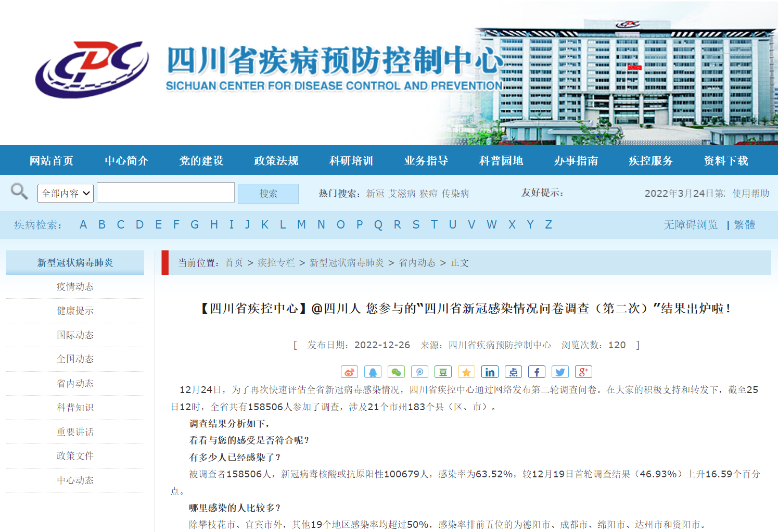Click the blue P share icon
Image resolution: width=778 pixels, height=532 pixels.
pos(419,372)
